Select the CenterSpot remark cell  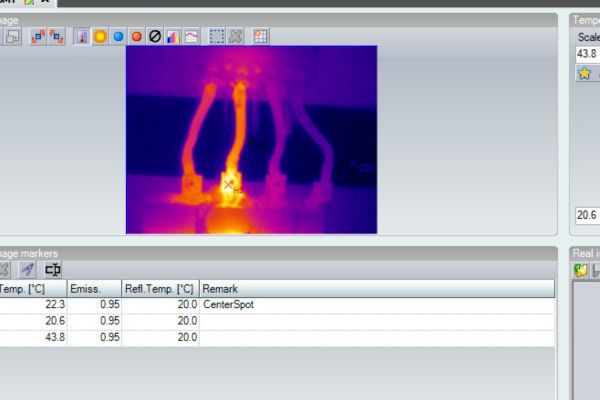(x=377, y=305)
